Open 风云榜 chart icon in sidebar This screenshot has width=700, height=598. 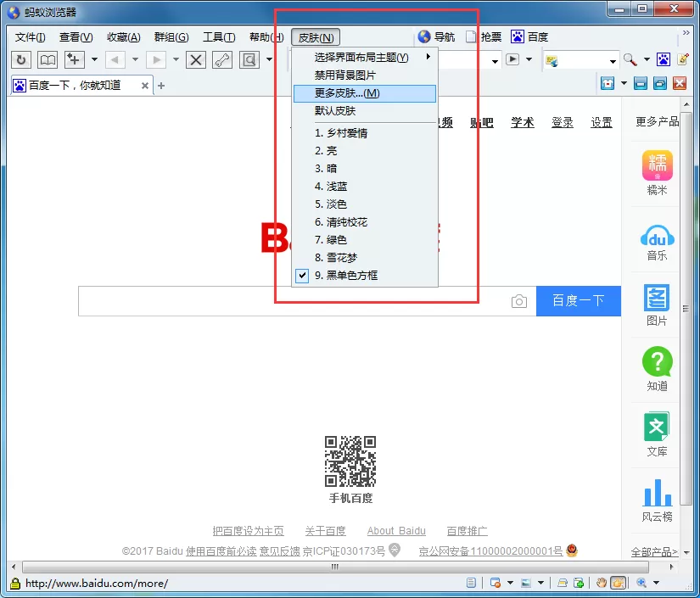point(657,493)
